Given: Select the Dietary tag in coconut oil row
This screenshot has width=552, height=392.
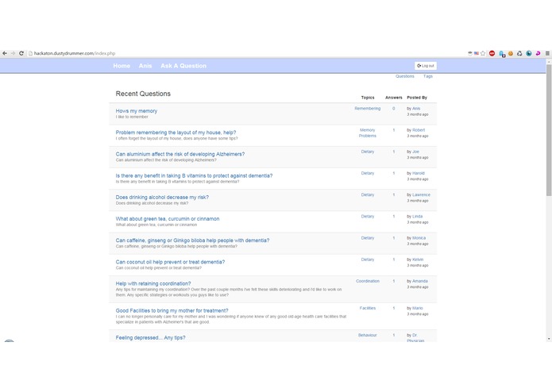Looking at the screenshot, I should 368,259.
